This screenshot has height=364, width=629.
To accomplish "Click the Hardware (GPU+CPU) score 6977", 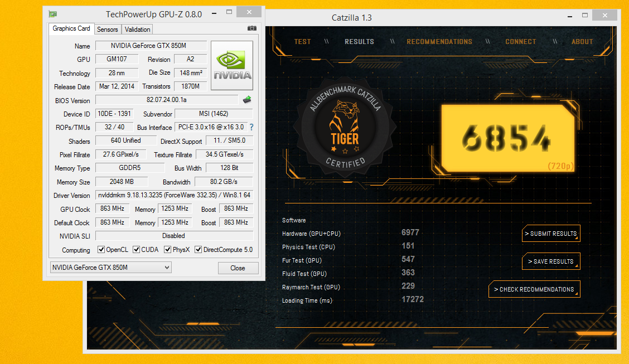I will coord(410,232).
